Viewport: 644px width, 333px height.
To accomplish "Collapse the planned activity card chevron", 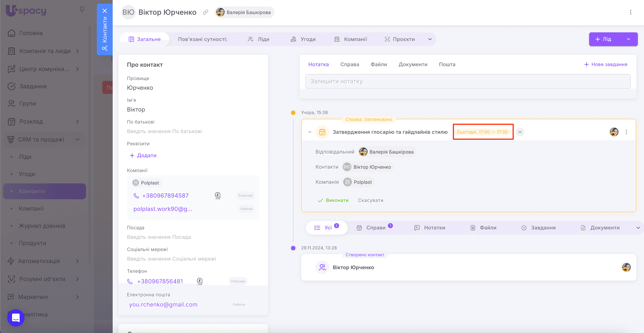I will coord(310,132).
